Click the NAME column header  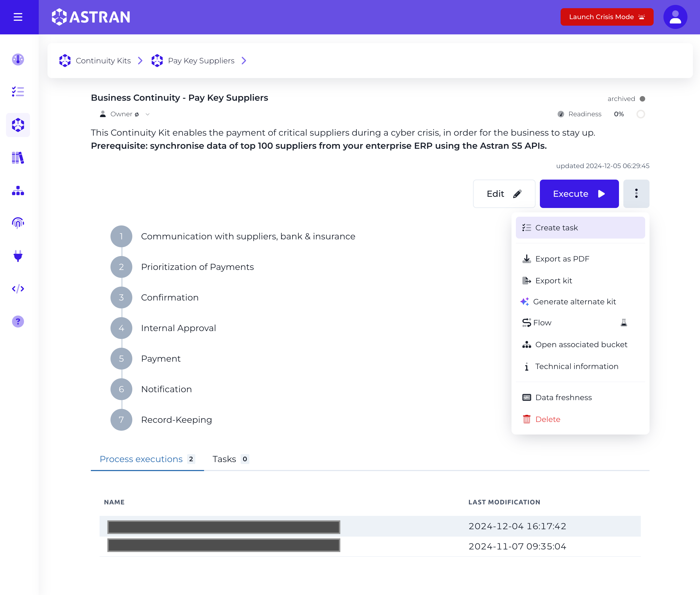[x=114, y=502]
